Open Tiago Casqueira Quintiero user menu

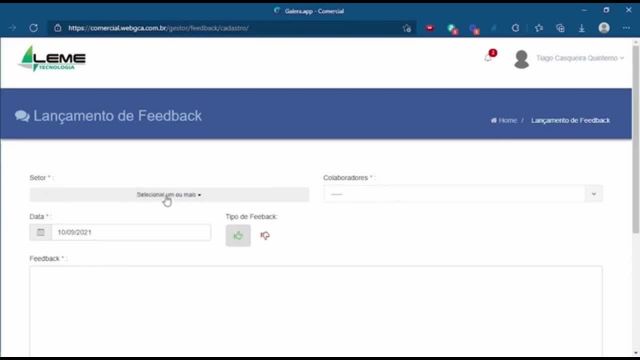point(580,58)
